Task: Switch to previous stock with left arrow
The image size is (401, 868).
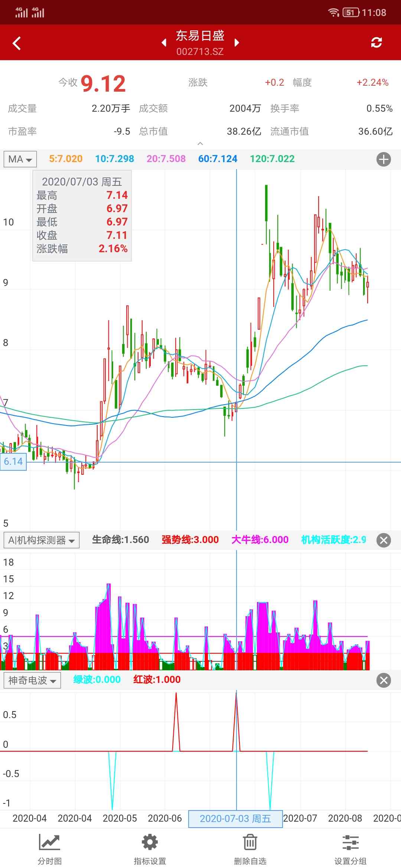Action: pos(164,43)
